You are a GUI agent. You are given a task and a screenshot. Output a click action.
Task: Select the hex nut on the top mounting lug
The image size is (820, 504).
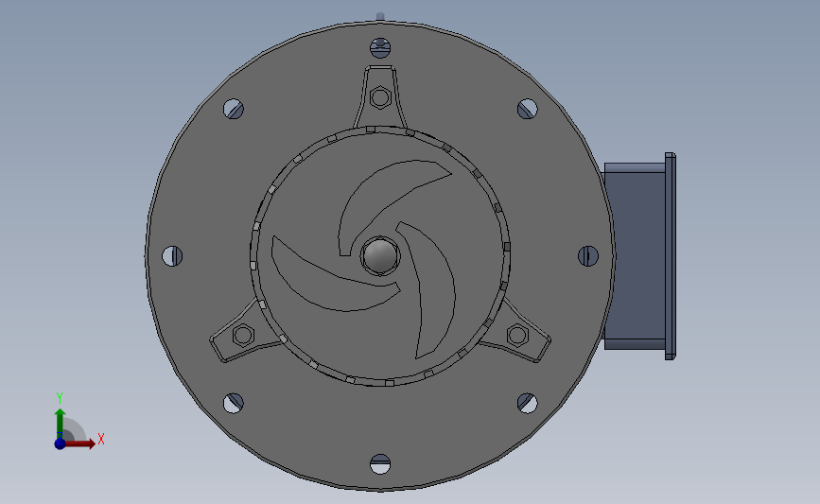(x=380, y=97)
